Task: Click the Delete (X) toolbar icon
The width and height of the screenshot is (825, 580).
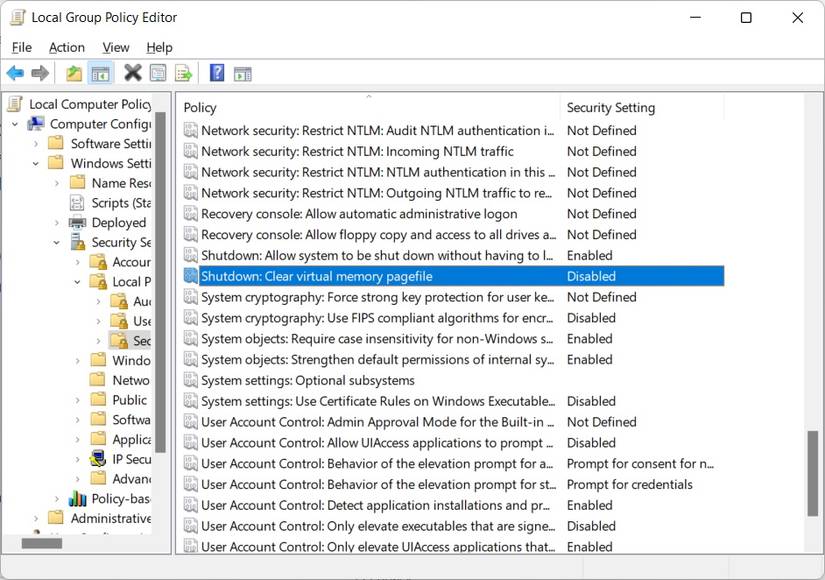Action: coord(133,72)
